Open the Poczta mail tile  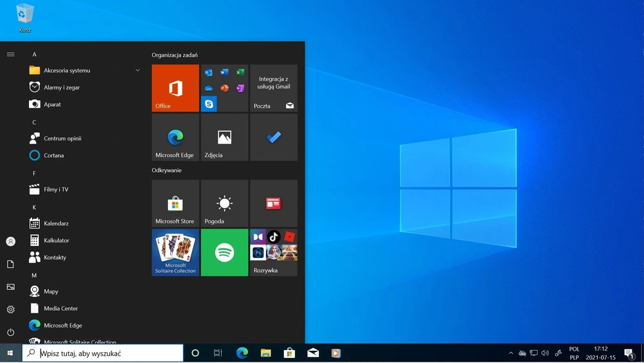click(x=274, y=88)
